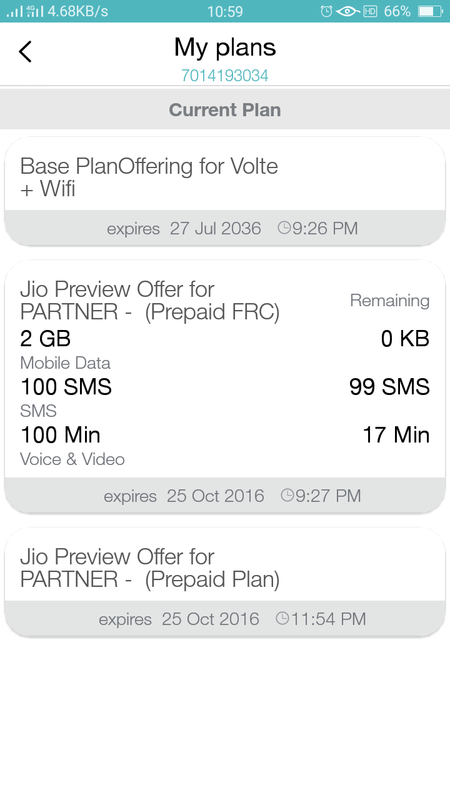Select the Current Plan section header
Image resolution: width=450 pixels, height=800 pixels.
225,110
